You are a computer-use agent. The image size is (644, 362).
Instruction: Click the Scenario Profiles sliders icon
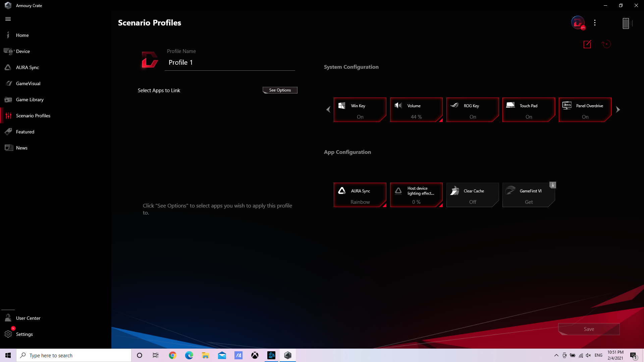[x=8, y=116]
